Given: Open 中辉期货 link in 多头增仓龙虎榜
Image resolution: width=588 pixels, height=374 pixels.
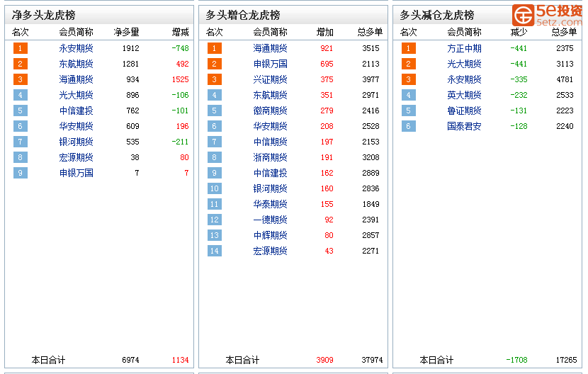Looking at the screenshot, I should pos(270,235).
